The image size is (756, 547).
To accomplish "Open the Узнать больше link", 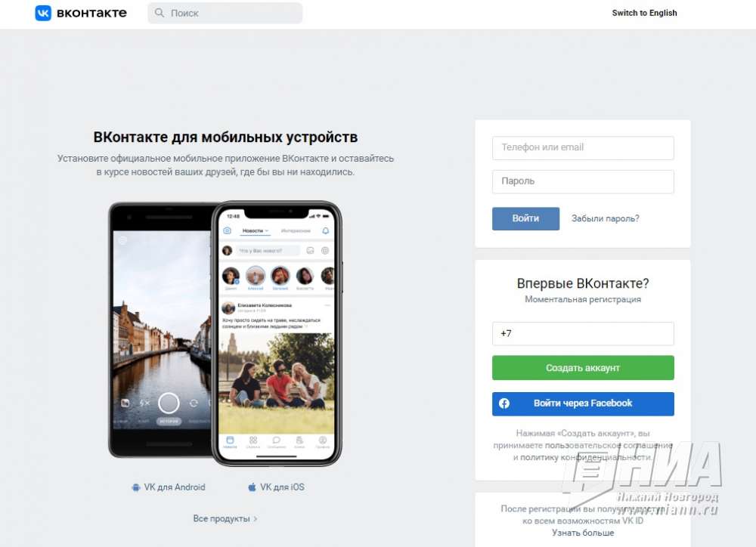I will click(x=583, y=533).
